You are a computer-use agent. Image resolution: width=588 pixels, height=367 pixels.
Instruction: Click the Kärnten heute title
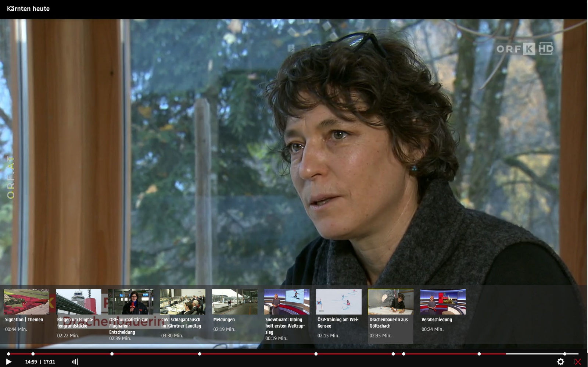28,9
